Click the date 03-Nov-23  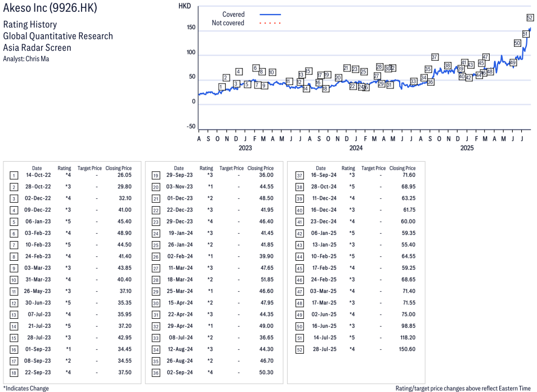tap(180, 187)
